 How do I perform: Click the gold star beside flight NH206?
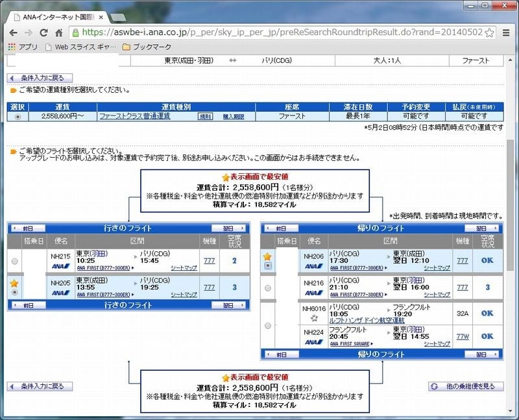pos(267,256)
